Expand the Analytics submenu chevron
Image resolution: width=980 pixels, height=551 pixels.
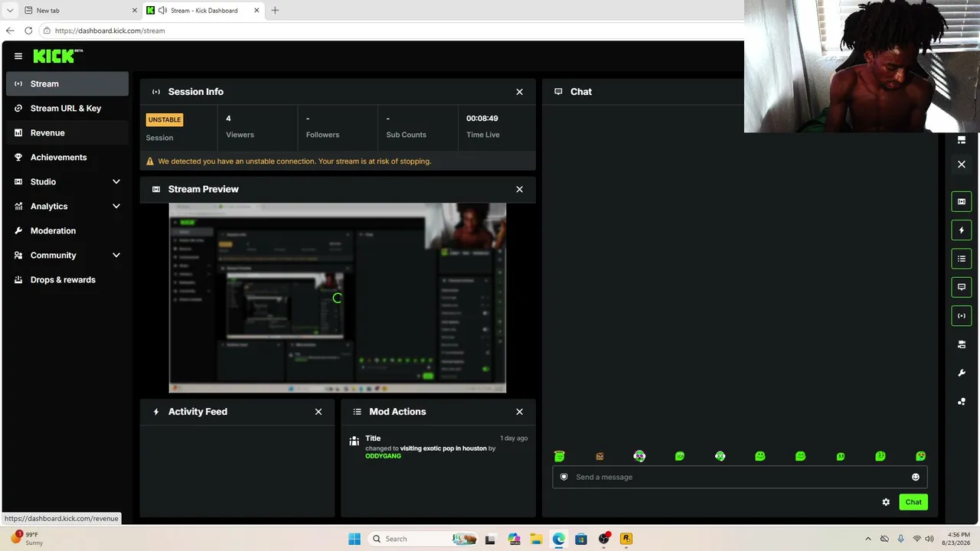click(116, 207)
